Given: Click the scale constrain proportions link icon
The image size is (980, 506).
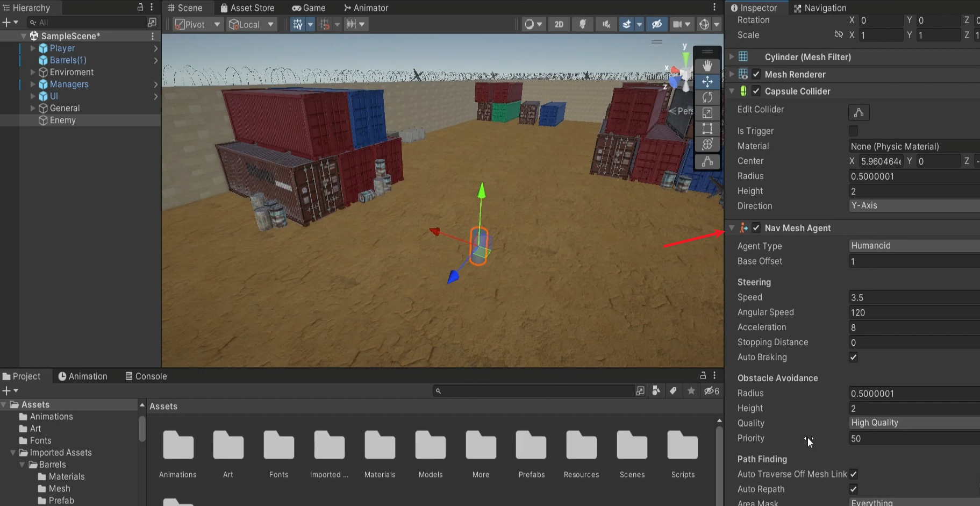Looking at the screenshot, I should pos(839,34).
